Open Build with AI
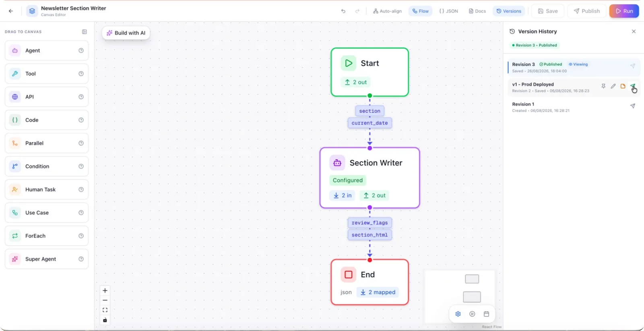Screen dimensions: 644x331 tap(126, 33)
